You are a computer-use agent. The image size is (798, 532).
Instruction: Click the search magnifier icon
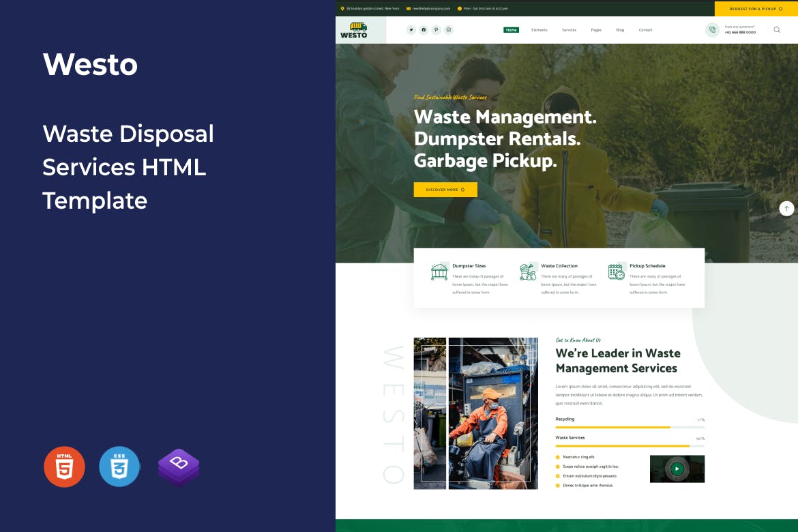777,30
